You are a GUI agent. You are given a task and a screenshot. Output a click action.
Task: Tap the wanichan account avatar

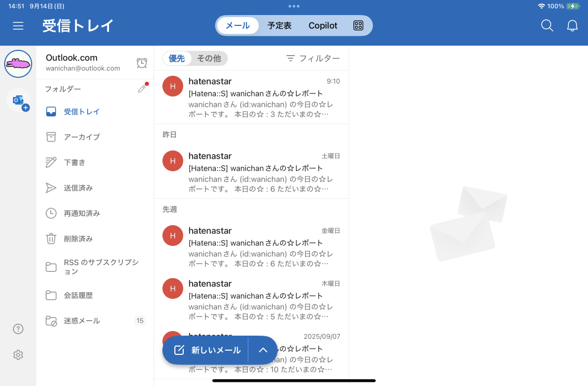coord(18,64)
